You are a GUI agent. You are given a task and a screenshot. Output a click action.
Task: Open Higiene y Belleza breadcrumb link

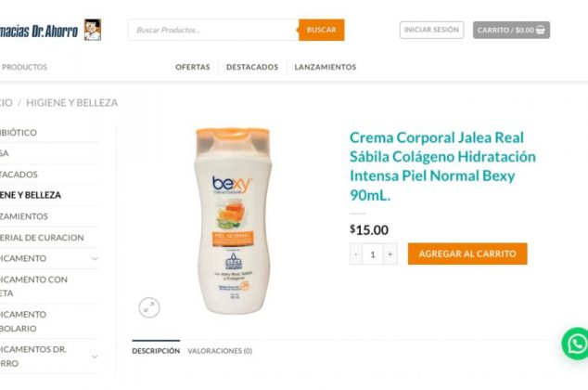click(72, 102)
